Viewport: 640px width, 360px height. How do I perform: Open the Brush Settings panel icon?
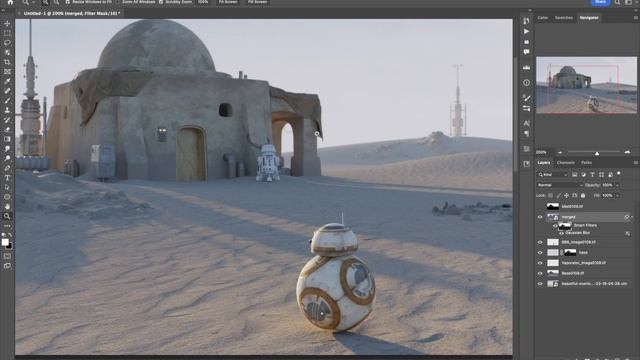[x=527, y=98]
